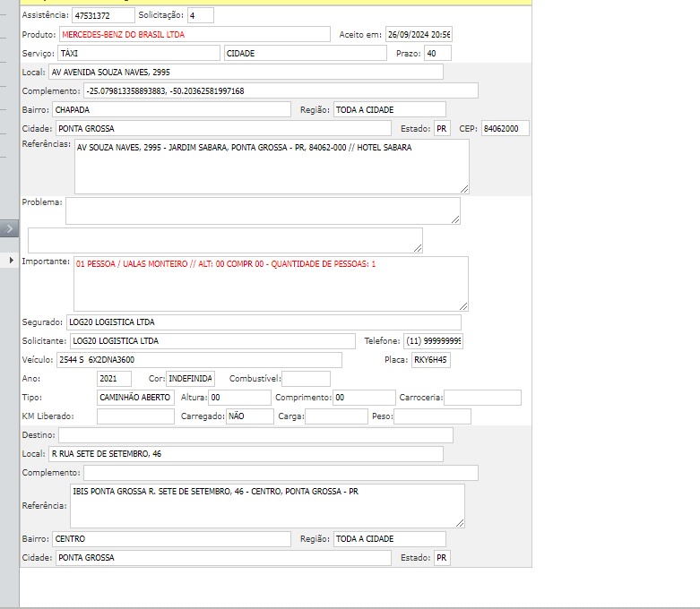Select the Cor field INDEFINIDA

190,378
